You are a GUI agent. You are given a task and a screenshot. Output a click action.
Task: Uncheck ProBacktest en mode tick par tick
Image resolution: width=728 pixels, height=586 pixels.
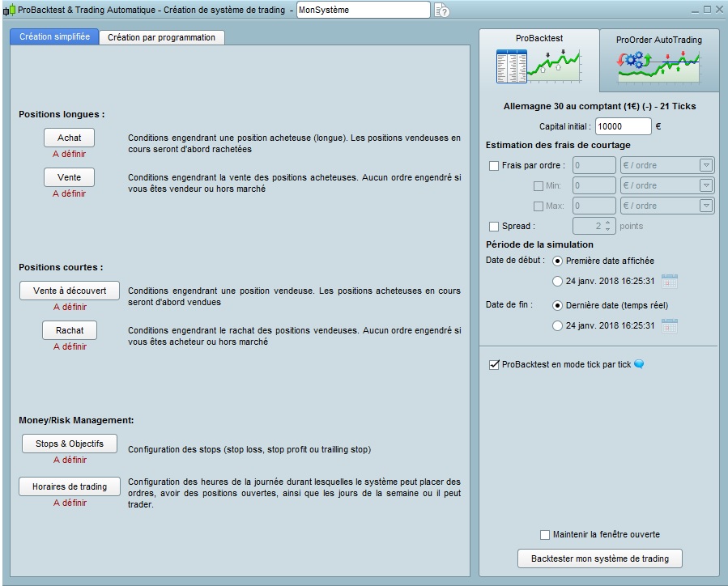click(494, 365)
